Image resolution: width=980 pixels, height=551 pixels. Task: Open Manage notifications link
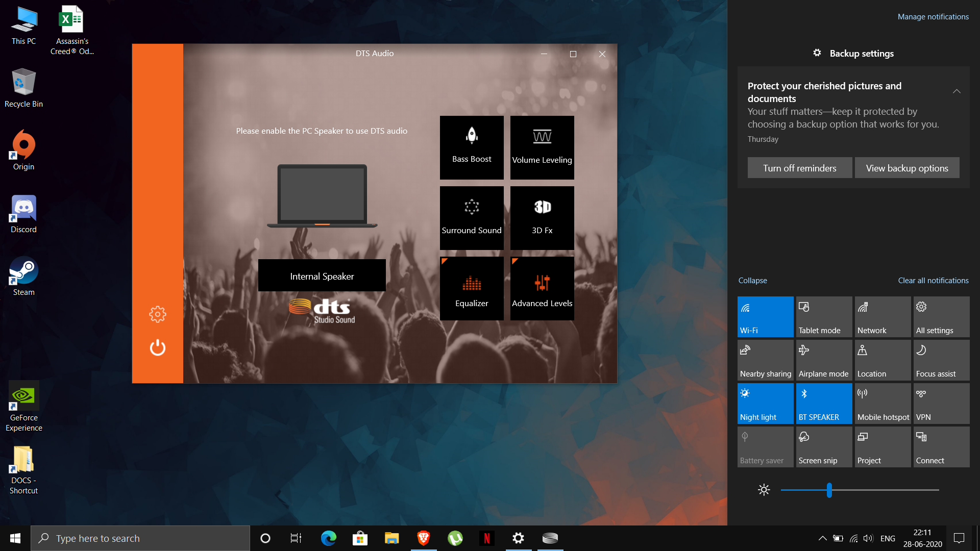[x=933, y=17]
